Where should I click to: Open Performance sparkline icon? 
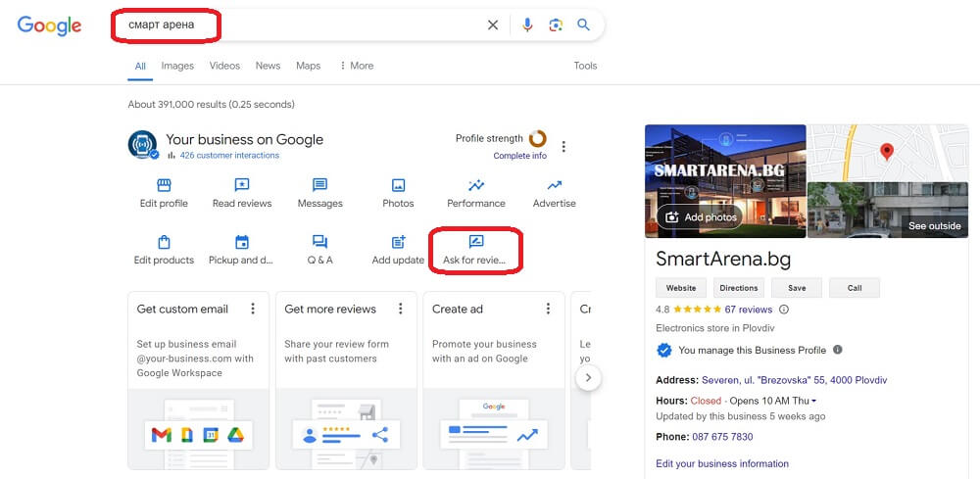coord(476,185)
